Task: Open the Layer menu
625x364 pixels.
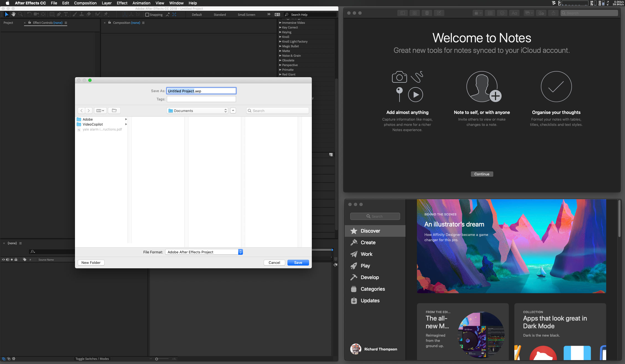Action: (107, 3)
